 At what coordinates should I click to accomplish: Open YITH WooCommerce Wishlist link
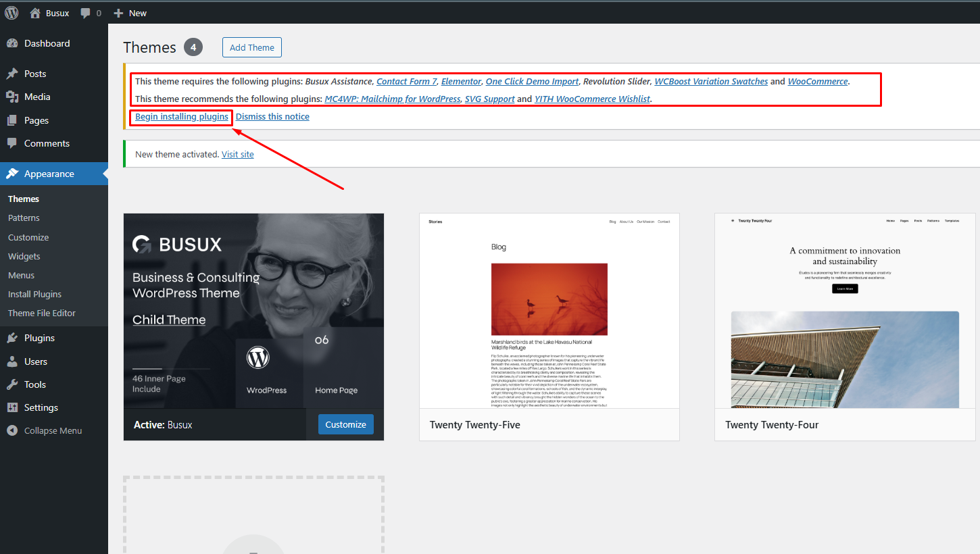tap(592, 99)
